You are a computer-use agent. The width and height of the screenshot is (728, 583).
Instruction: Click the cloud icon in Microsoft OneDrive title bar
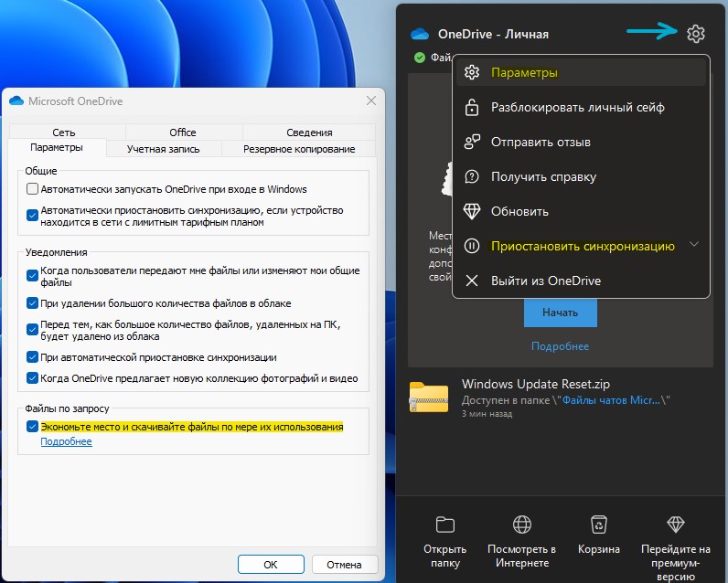[16, 101]
